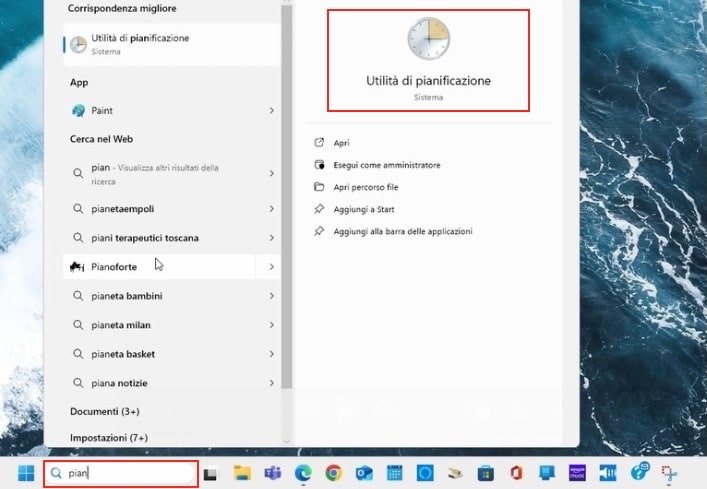This screenshot has width=707, height=489.
Task: Click 'Apri' to open the scheduler utility
Action: click(x=341, y=143)
